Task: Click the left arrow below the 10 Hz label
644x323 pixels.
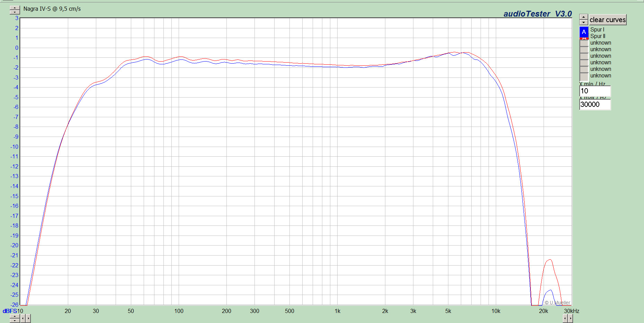Action: click(x=23, y=318)
